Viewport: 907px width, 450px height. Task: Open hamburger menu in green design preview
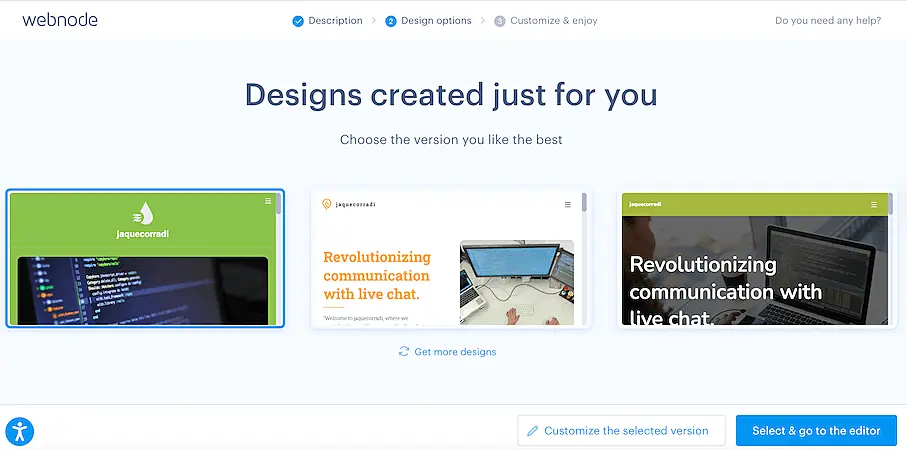[x=268, y=201]
